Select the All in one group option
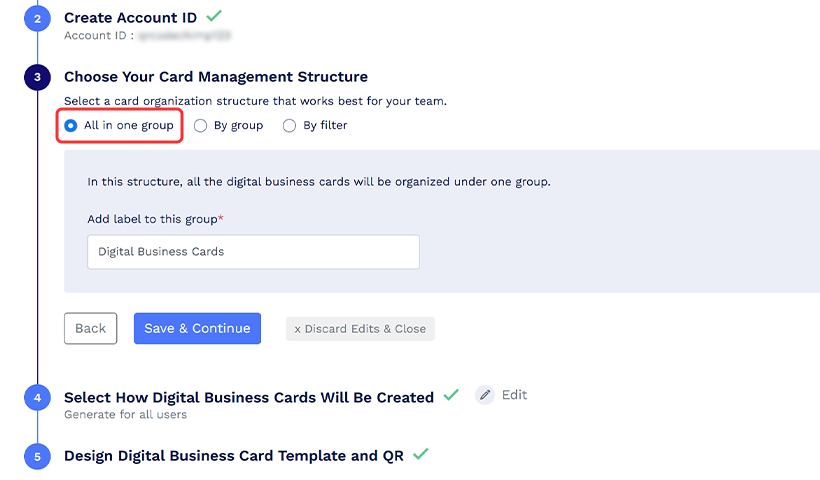 (x=71, y=126)
